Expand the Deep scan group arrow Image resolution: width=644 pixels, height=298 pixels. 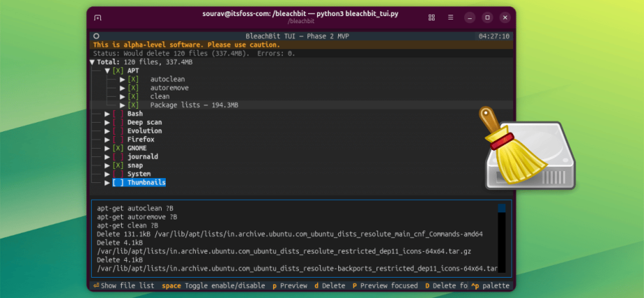coord(107,123)
